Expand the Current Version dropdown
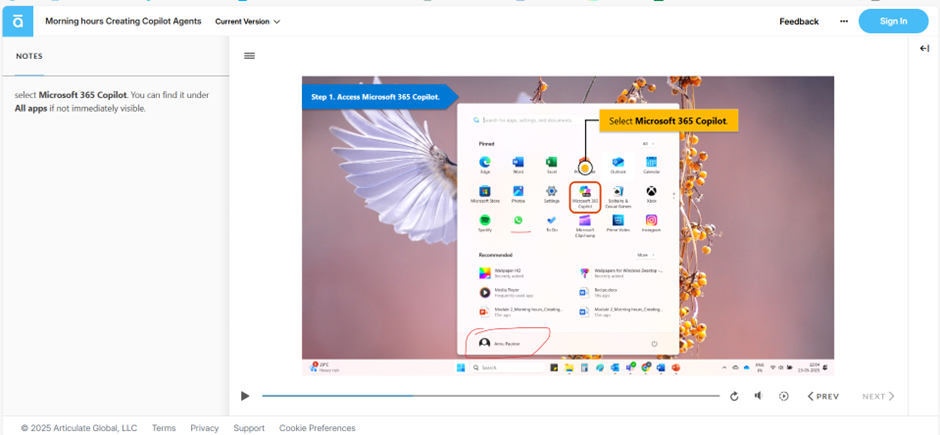This screenshot has height=435, width=940. click(248, 22)
